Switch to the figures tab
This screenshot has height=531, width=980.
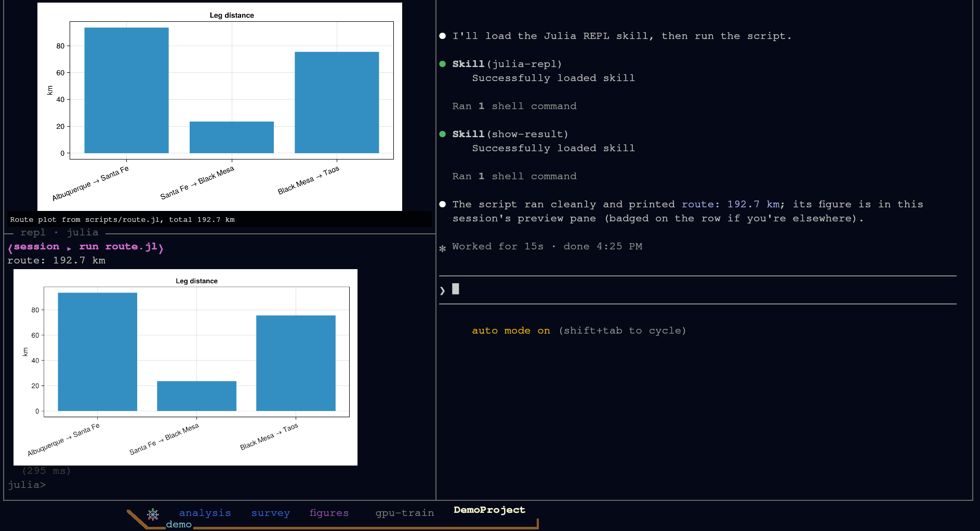(329, 513)
